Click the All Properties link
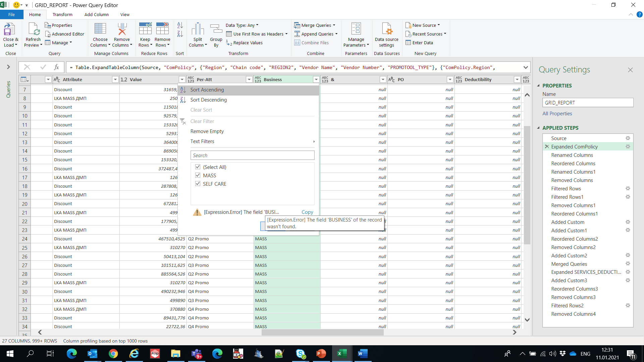Image resolution: width=644 pixels, height=362 pixels. (557, 114)
